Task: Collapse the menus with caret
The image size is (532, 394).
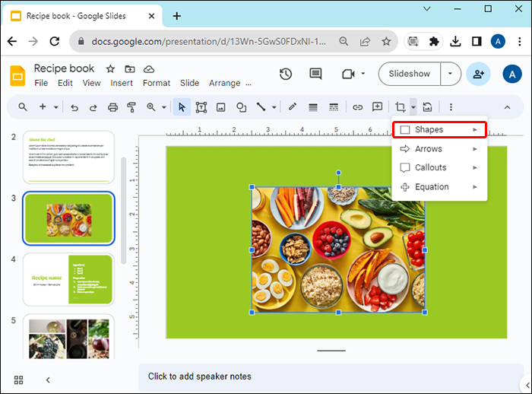Action: click(x=507, y=107)
